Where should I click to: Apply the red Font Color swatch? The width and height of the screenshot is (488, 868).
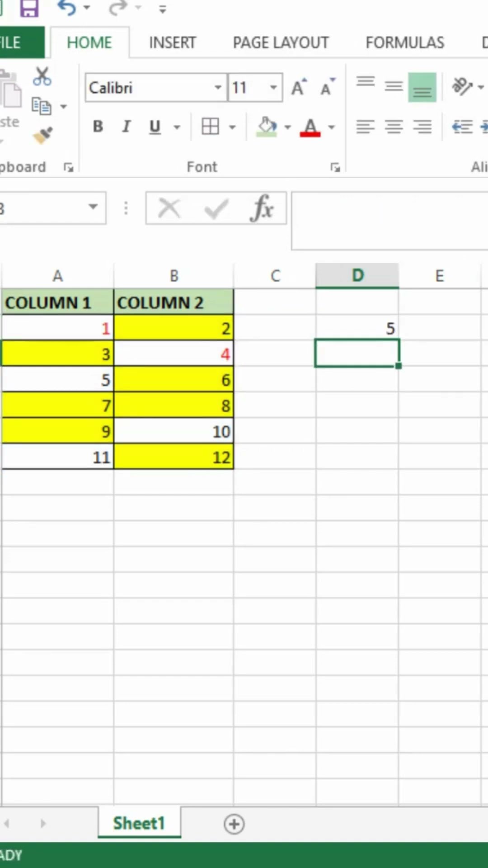pos(310,127)
